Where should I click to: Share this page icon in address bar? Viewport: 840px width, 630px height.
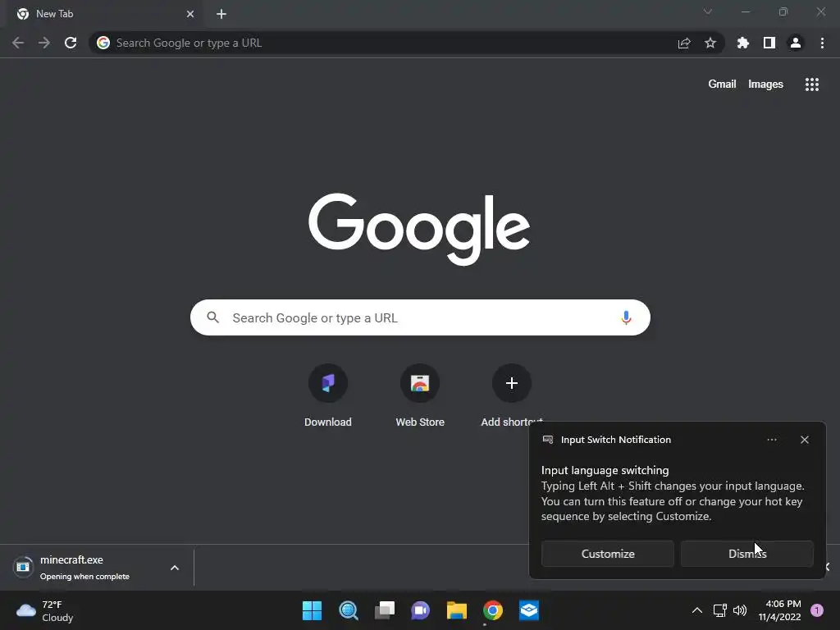click(x=684, y=43)
